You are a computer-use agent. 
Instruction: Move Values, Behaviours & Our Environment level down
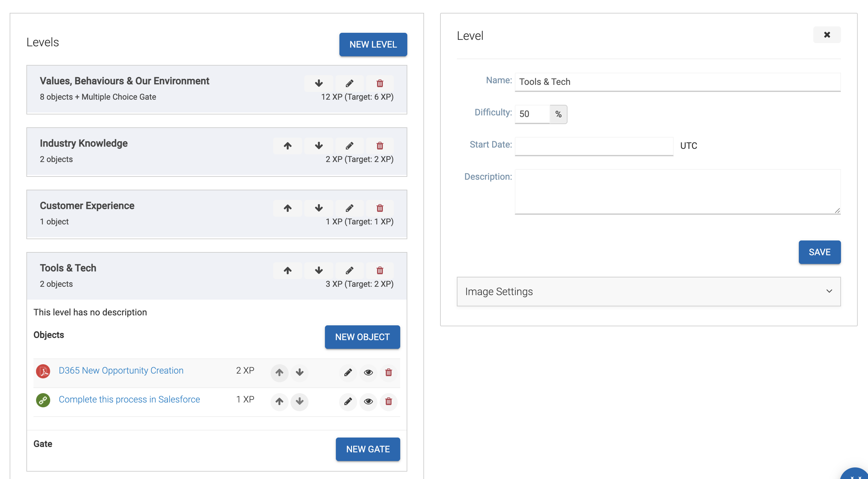[319, 83]
